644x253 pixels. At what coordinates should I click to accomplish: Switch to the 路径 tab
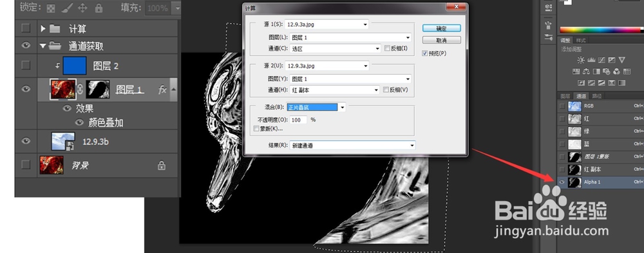[597, 96]
